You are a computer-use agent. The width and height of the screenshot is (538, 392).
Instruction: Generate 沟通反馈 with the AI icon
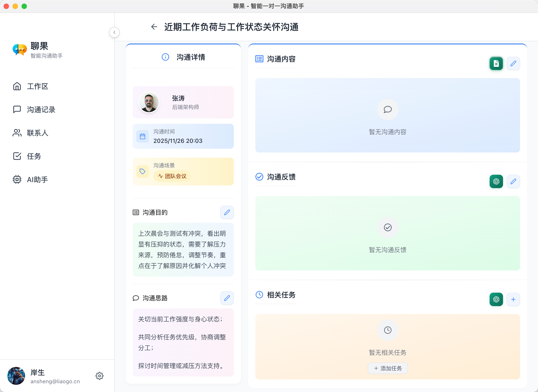(x=496, y=181)
